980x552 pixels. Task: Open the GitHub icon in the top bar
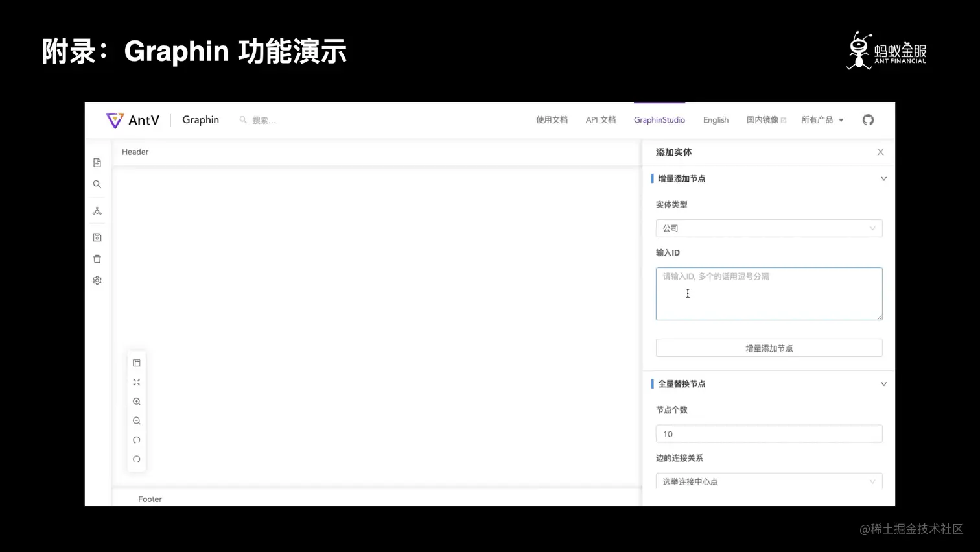(868, 119)
